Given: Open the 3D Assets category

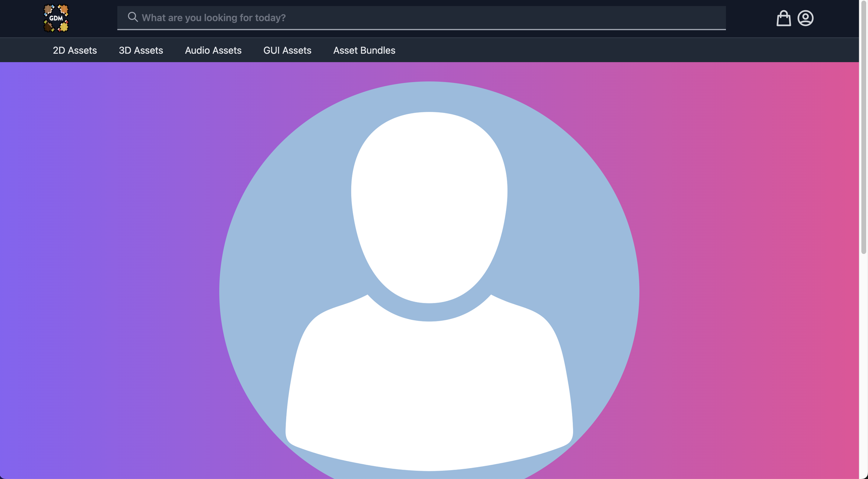Looking at the screenshot, I should [141, 50].
